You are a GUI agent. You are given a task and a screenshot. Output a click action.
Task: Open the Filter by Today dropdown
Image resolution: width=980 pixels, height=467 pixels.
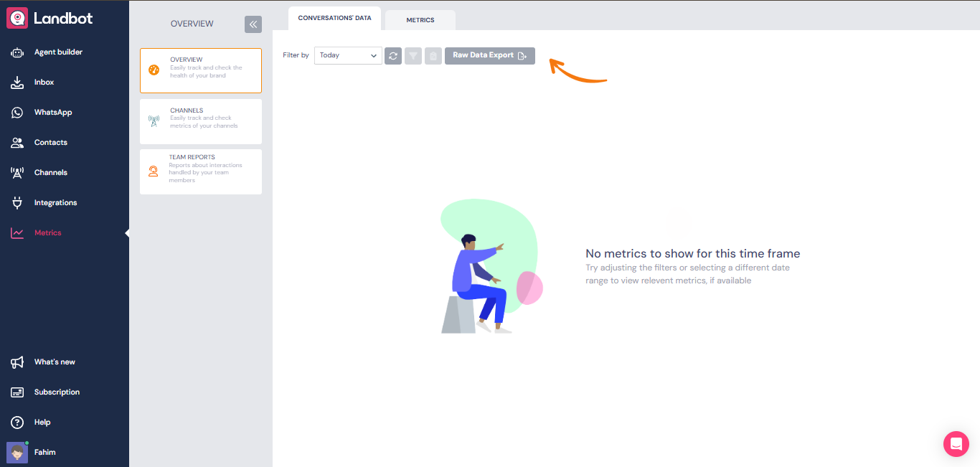[348, 55]
